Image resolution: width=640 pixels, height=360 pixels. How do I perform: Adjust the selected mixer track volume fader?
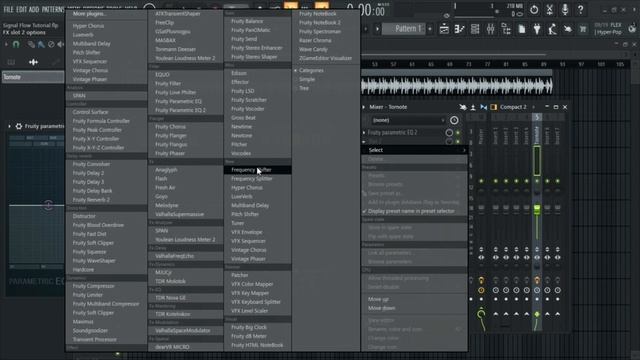pyautogui.click(x=537, y=209)
